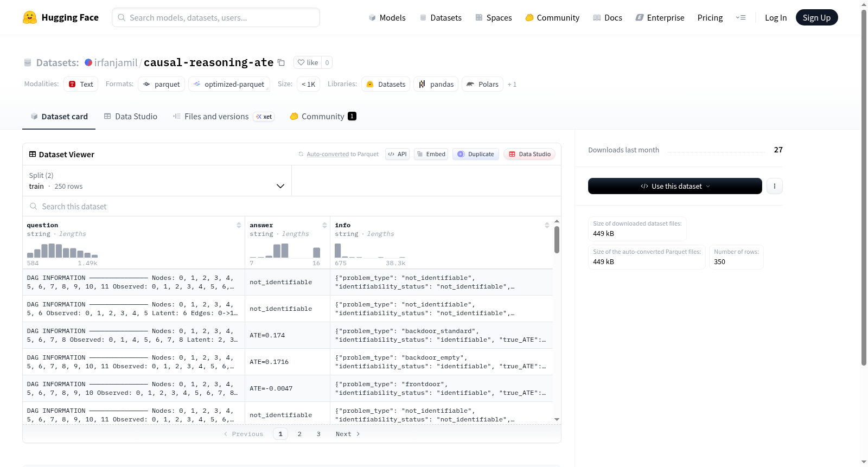
Task: Switch to the Dataset card tab
Action: (x=59, y=117)
